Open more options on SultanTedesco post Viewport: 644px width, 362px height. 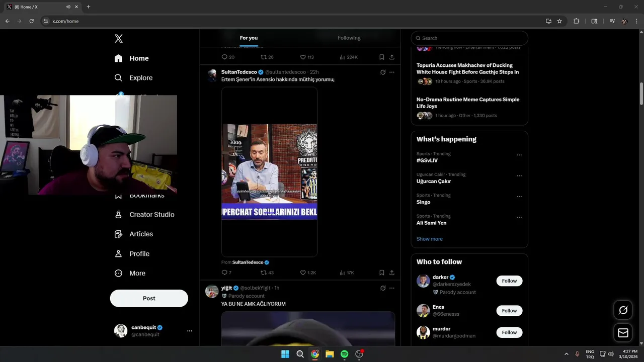pyautogui.click(x=392, y=72)
